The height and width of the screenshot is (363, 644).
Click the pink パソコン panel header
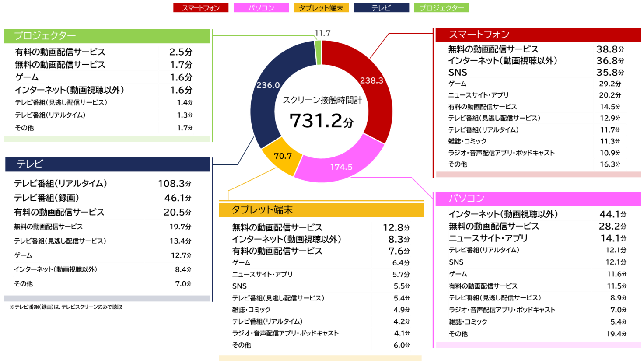(x=538, y=199)
